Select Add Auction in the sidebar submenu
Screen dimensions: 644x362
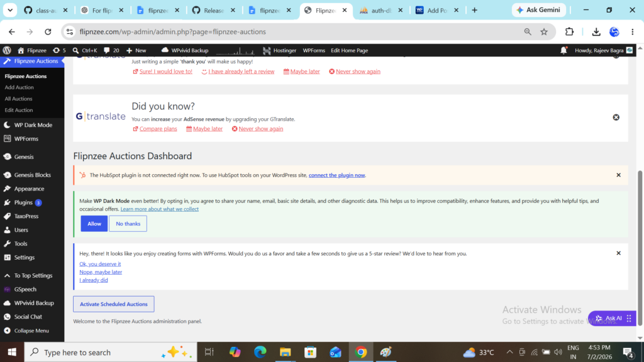coord(19,87)
